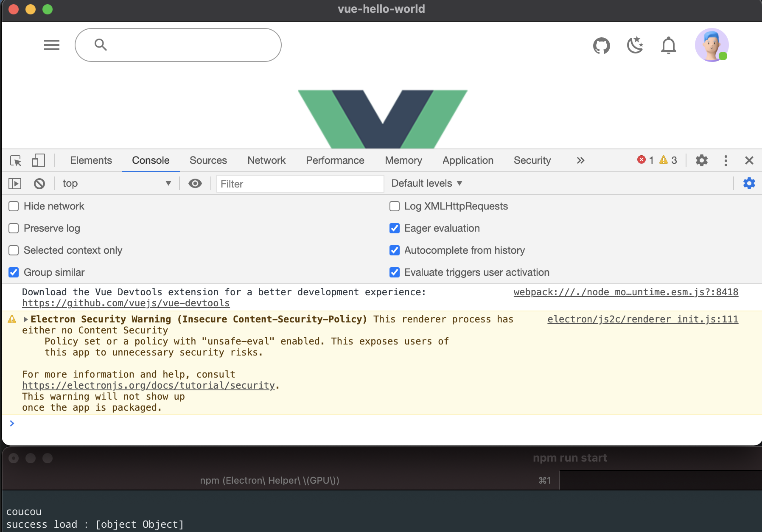Open the Security tab

[x=532, y=160]
